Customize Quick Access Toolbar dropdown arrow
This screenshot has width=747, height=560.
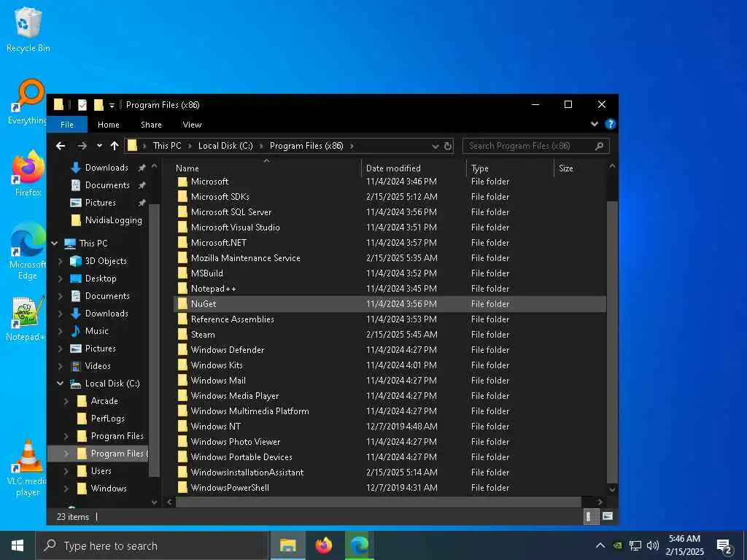[112, 105]
